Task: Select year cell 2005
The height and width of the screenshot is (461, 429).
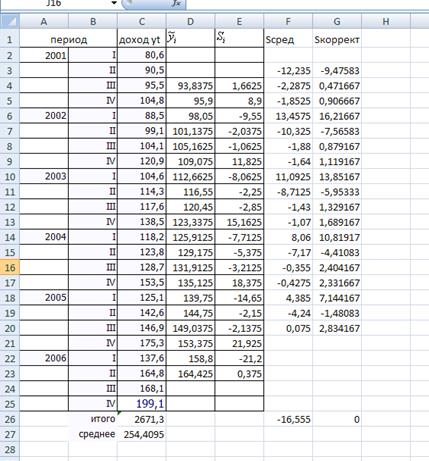Action: (x=44, y=298)
